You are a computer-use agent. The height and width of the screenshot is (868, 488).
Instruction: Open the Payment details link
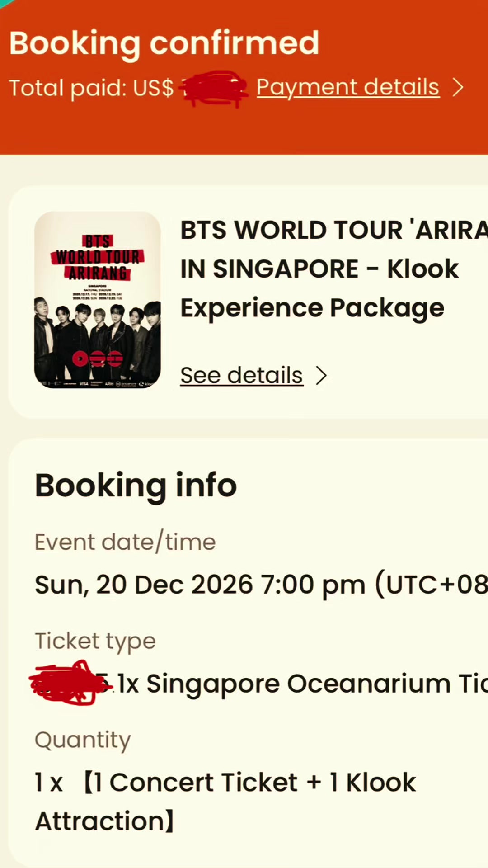[x=348, y=87]
